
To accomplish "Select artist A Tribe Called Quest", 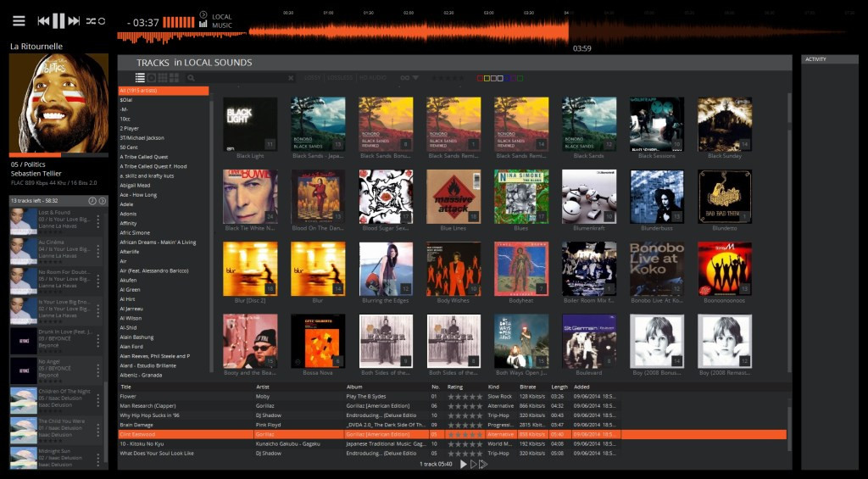I will 164,157.
